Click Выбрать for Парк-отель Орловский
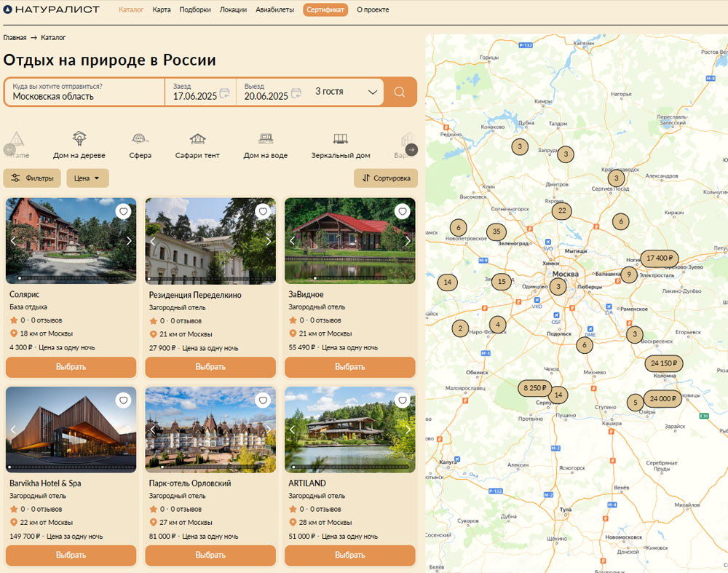Screen dimensions: 728x573 (x=210, y=555)
